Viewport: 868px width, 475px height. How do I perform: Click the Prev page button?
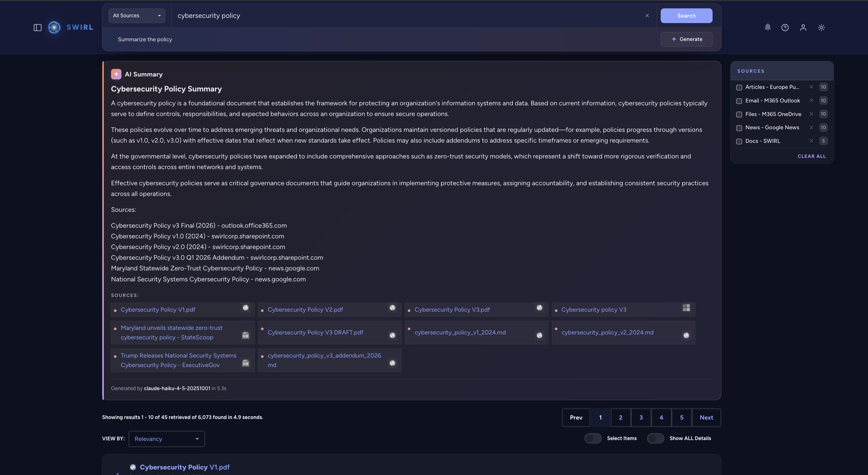576,418
